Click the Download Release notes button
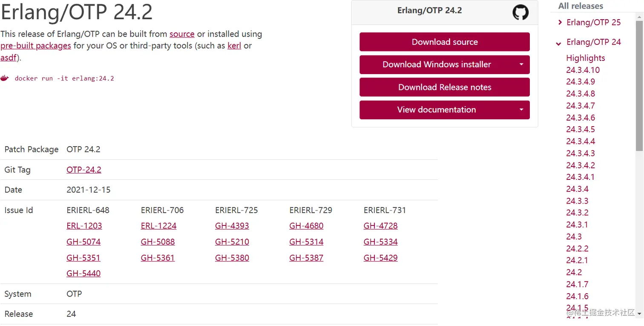Viewport: 644px width, 326px height. click(x=445, y=87)
